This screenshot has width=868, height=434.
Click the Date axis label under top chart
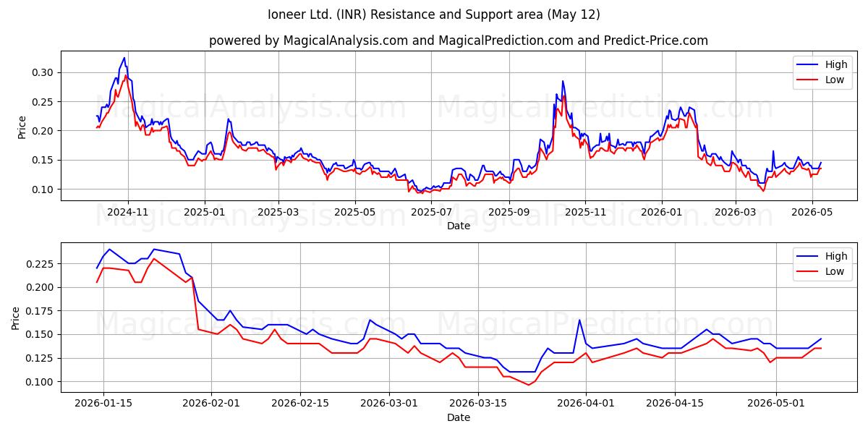pos(459,226)
